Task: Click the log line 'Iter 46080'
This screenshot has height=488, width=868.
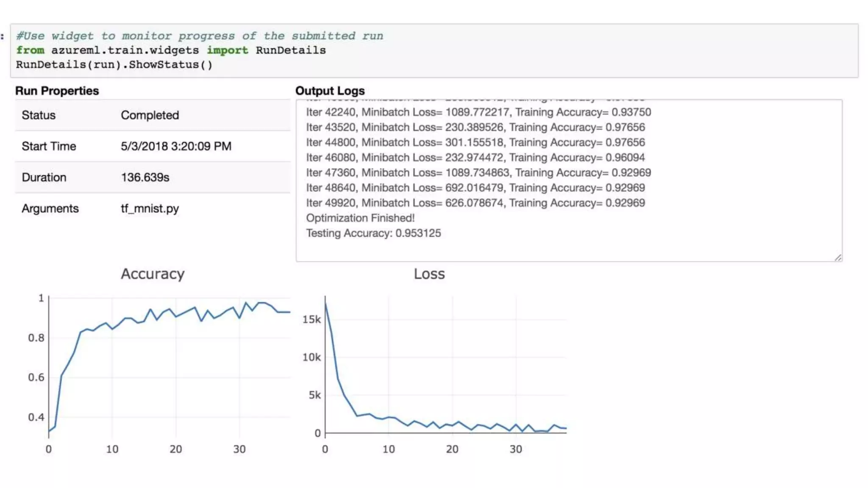Action: point(476,158)
